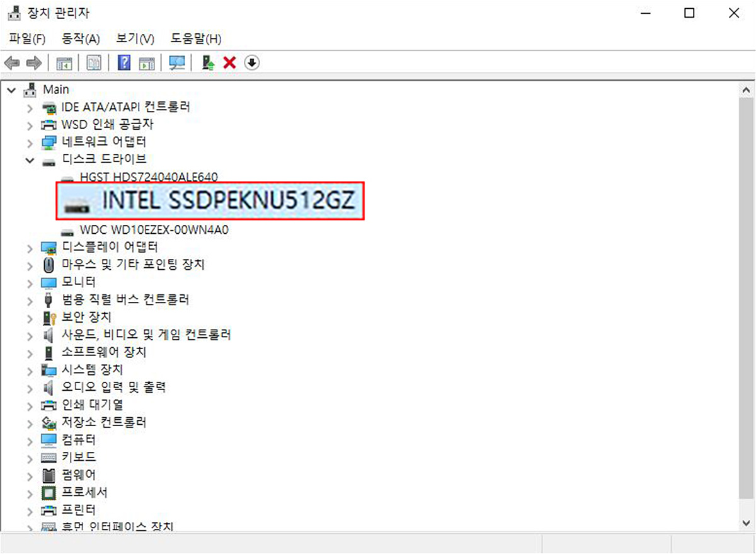Click the Main computer node icon
Screen dimensions: 756x554
click(30, 89)
